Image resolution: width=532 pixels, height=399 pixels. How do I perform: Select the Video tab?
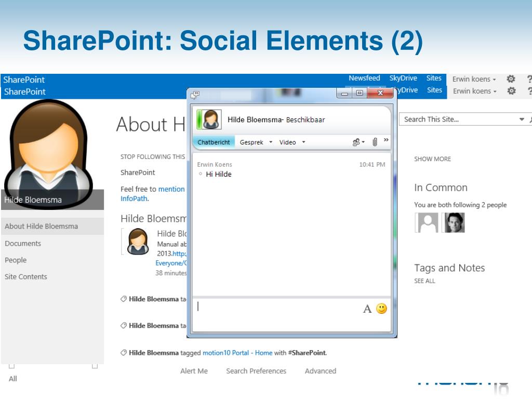point(287,142)
